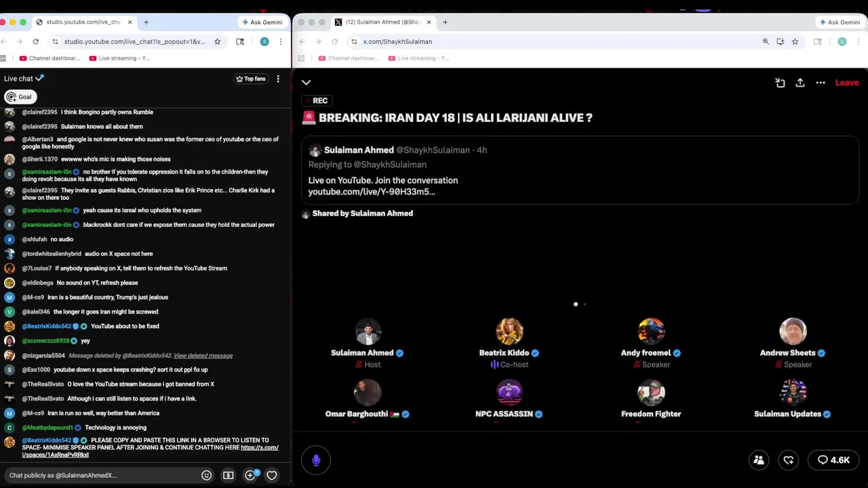
Task: Open apps grid icon in studio bookmarks bar
Action: pyautogui.click(x=3, y=58)
